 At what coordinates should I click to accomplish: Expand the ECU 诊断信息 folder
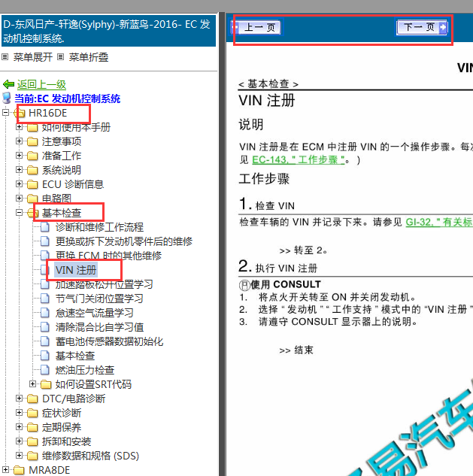[x=19, y=184]
